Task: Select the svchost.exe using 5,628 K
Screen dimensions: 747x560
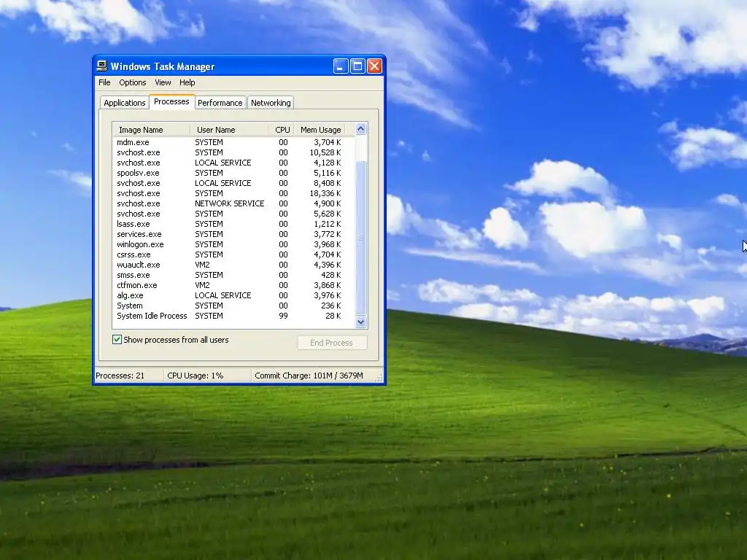Action: pos(233,214)
